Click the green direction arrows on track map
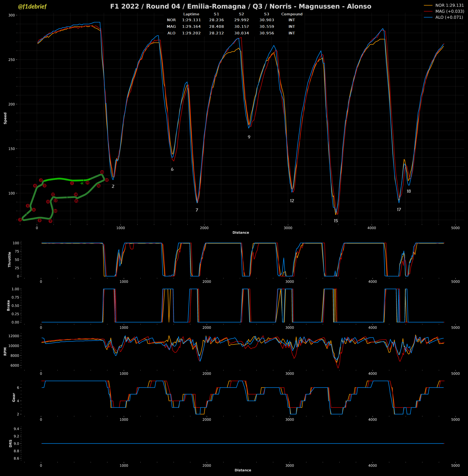This screenshot has width=468, height=476. 82,183
